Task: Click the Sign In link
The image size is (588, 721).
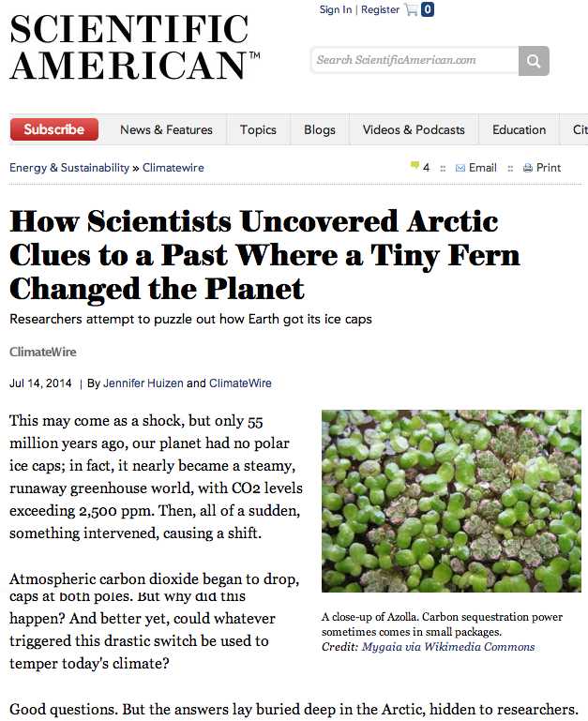Action: [x=336, y=9]
